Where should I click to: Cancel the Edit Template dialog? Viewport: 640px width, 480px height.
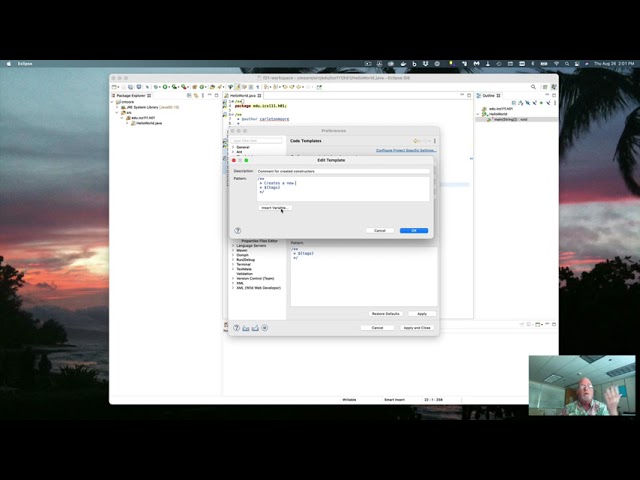(x=380, y=231)
